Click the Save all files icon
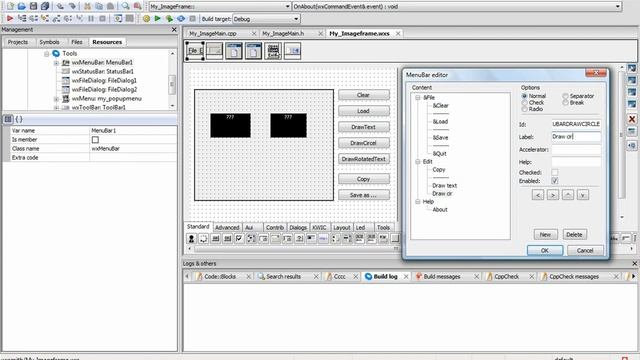 (x=45, y=6)
